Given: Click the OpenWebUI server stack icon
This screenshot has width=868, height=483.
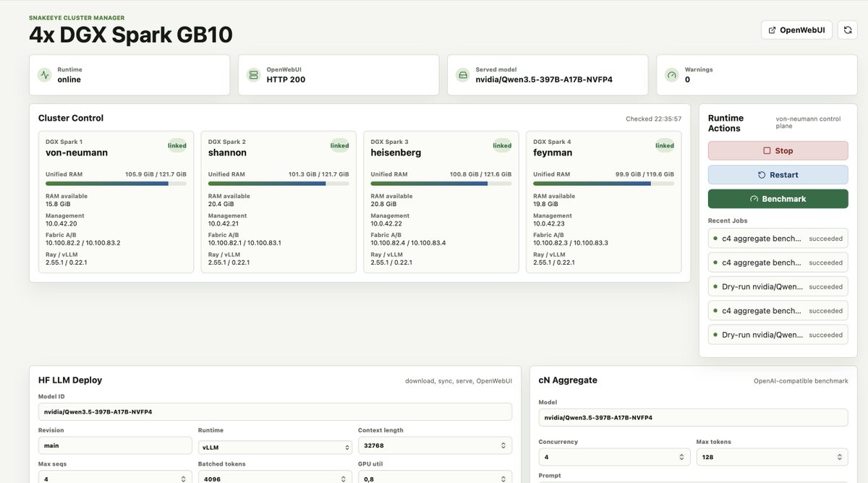Looking at the screenshot, I should [253, 74].
